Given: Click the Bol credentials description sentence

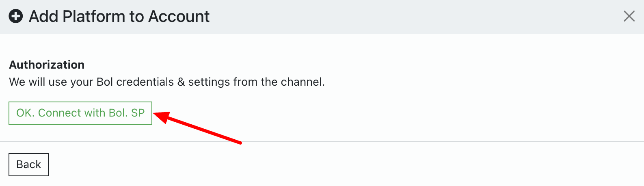Looking at the screenshot, I should point(166,82).
